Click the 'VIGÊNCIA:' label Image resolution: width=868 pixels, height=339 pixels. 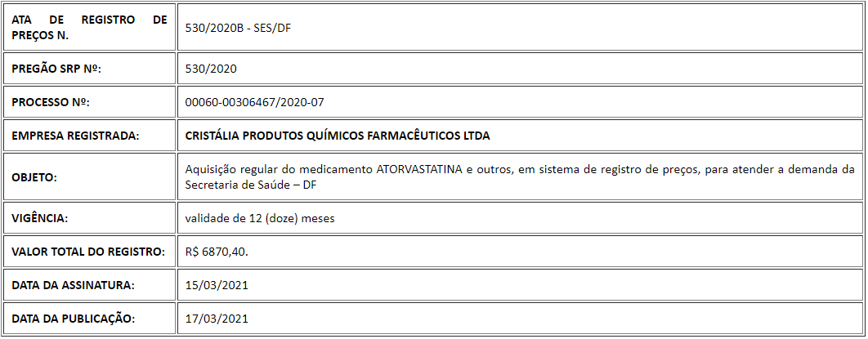coord(39,218)
